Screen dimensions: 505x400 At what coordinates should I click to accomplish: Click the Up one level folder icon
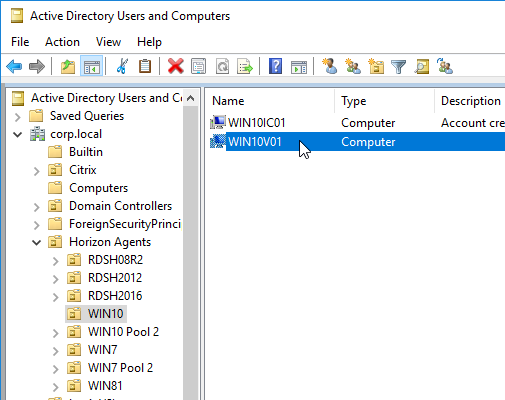click(68, 66)
